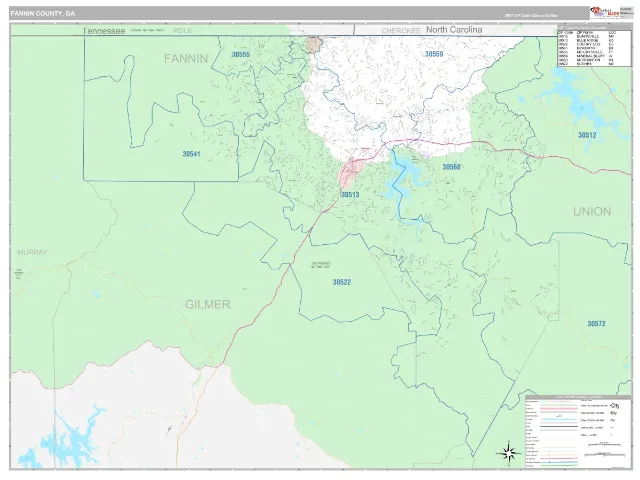Click ZIP code label 30559
Image resolution: width=640 pixels, height=480 pixels.
click(x=434, y=54)
